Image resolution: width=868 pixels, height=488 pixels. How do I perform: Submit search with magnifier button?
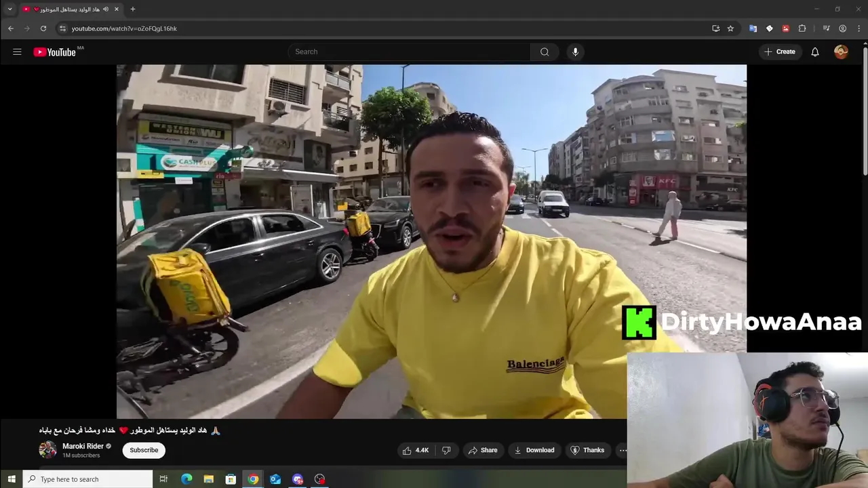pyautogui.click(x=545, y=52)
